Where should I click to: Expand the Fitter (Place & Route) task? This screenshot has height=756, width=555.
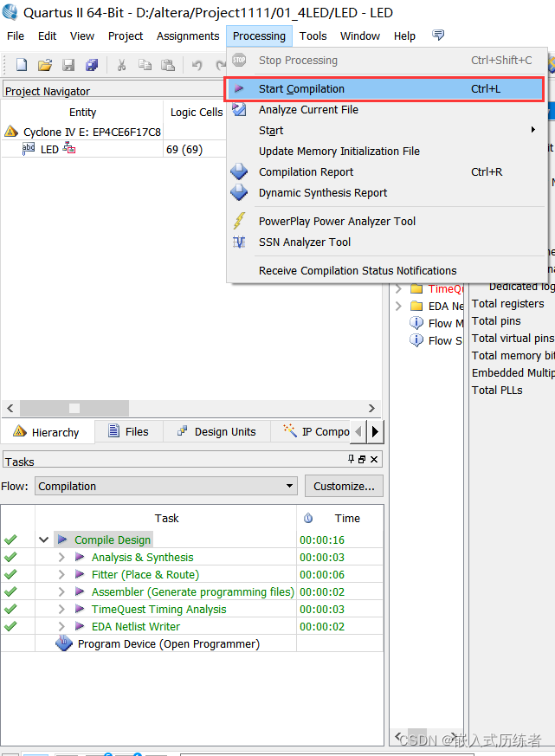[x=61, y=574]
